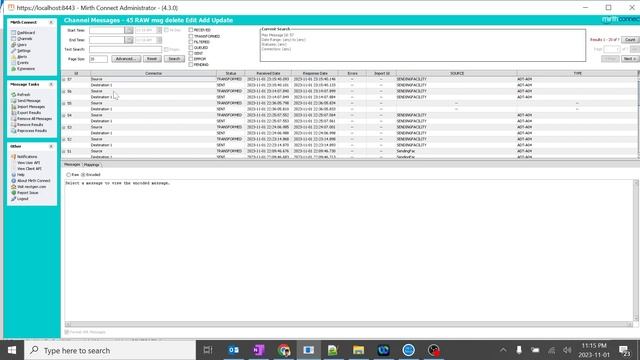Switch to the Messages tab
Viewport: 640px width, 360px height.
click(x=72, y=164)
